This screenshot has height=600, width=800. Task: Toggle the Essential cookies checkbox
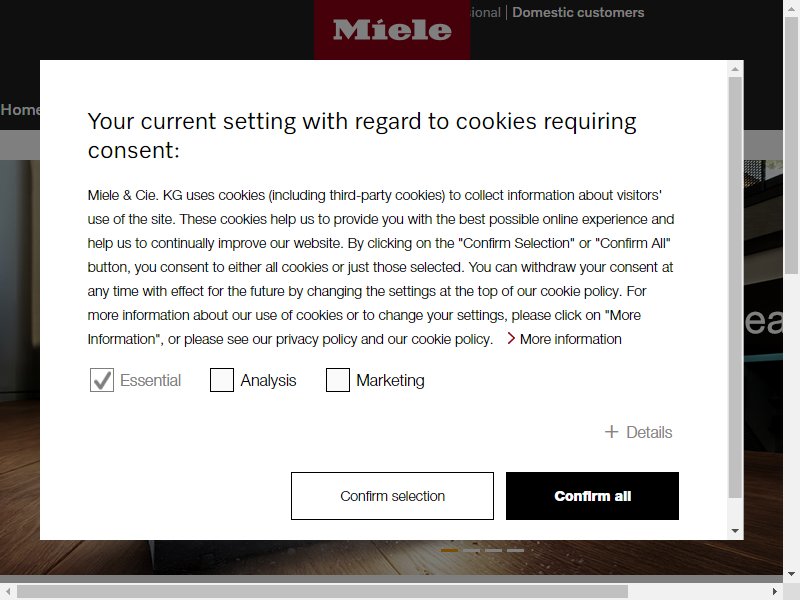pos(102,380)
